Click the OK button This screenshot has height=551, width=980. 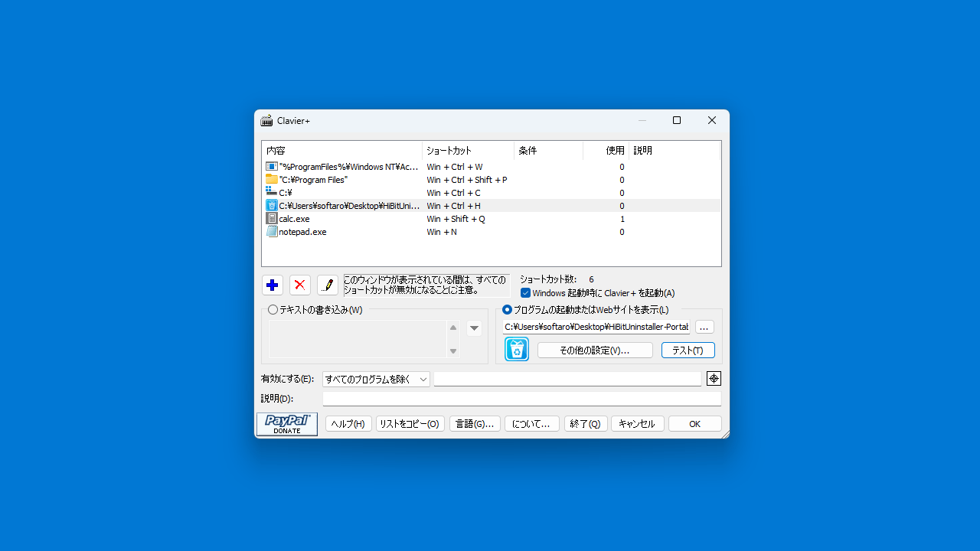694,424
